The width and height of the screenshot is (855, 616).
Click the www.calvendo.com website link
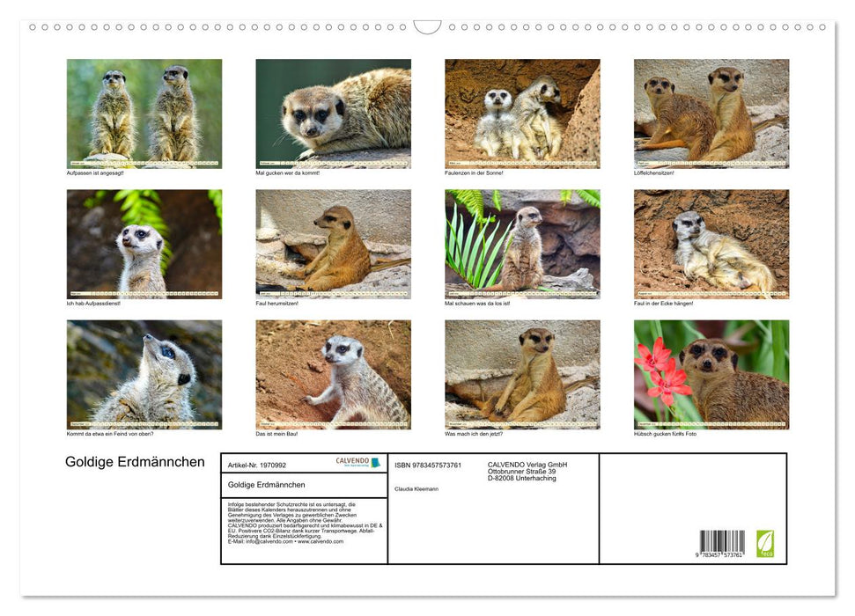pyautogui.click(x=321, y=542)
